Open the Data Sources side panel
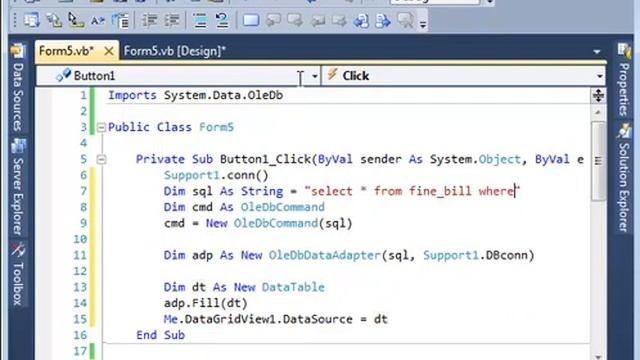Image resolution: width=640 pixels, height=360 pixels. point(18,88)
